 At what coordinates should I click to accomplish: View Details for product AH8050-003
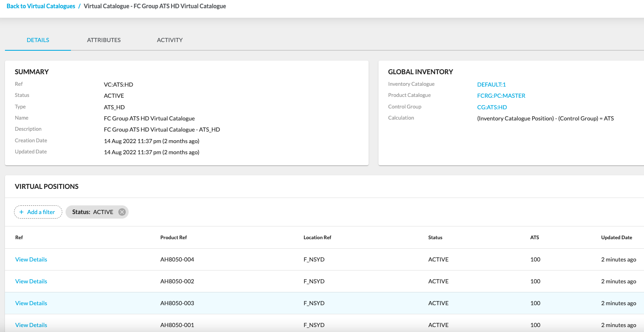tap(31, 303)
